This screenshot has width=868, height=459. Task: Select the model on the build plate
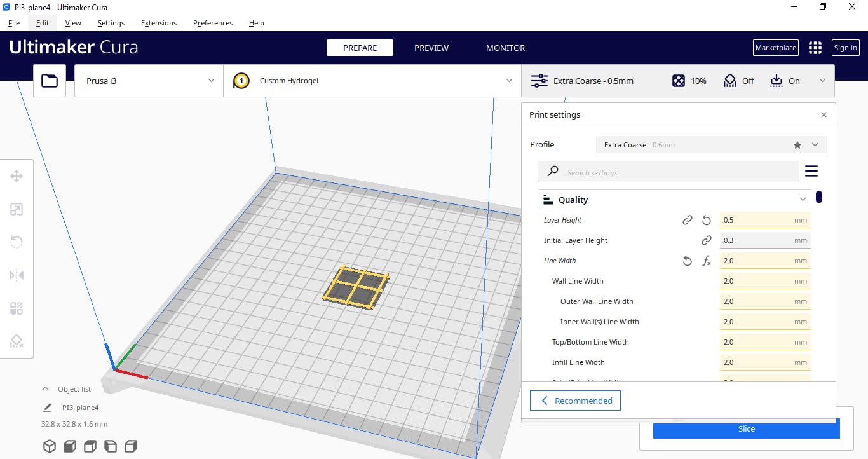pyautogui.click(x=355, y=287)
